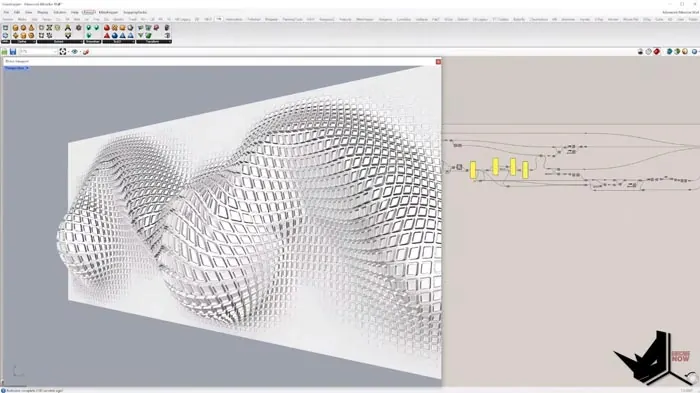Viewport: 700px width, 393px height.
Task: Click the green V-shaped icon in Transform panel
Action: (x=140, y=35)
